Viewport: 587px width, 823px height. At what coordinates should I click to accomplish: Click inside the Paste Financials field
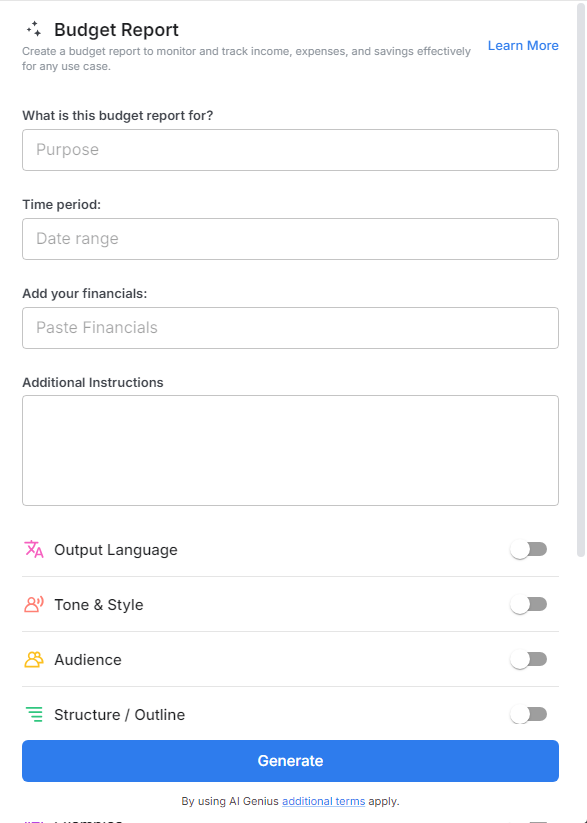tap(290, 328)
